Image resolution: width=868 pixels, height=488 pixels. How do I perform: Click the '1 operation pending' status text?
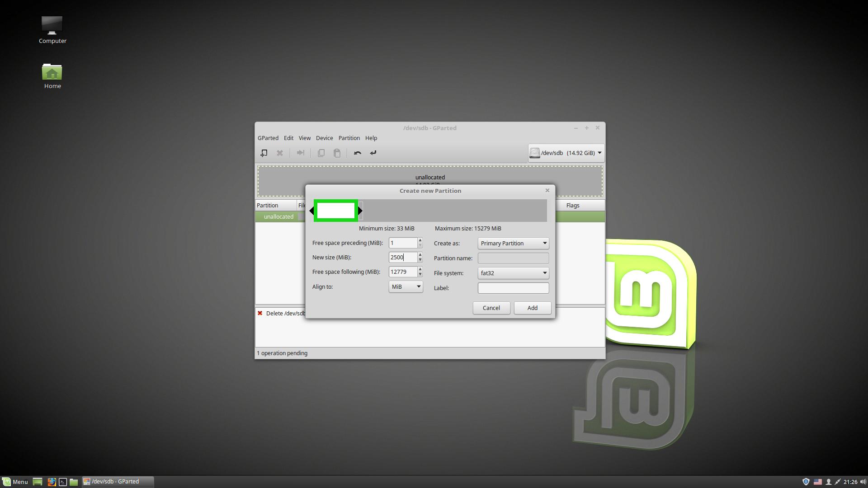(x=282, y=353)
